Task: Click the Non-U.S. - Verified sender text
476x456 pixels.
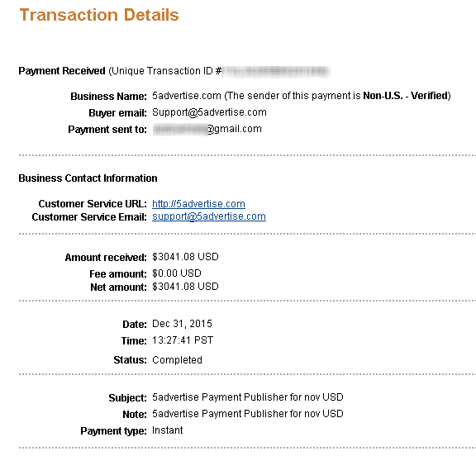Action: tap(406, 96)
